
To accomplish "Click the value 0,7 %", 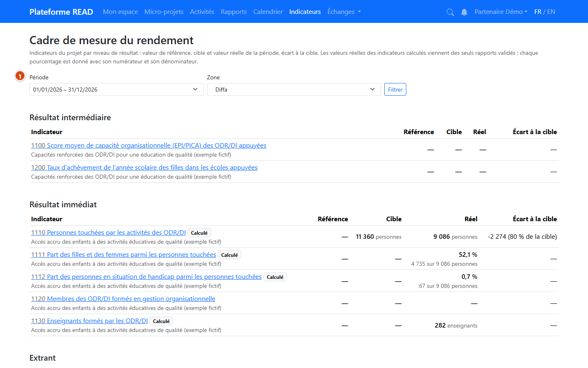I will point(469,277).
